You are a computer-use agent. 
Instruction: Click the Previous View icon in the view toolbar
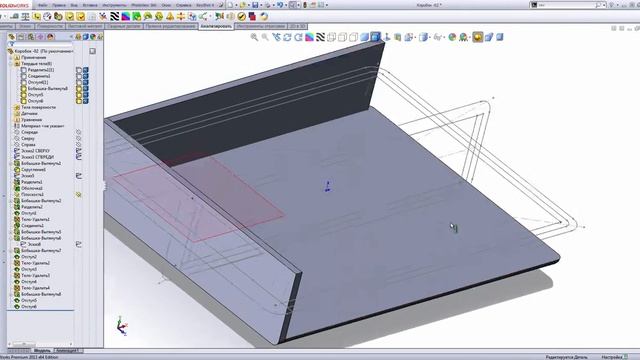(x=276, y=37)
